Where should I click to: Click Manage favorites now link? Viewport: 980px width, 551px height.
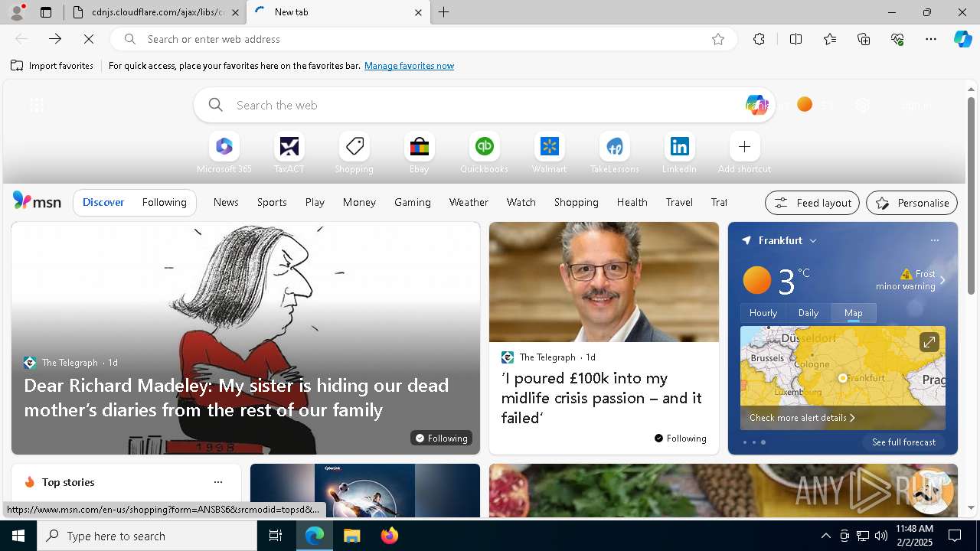click(x=409, y=66)
